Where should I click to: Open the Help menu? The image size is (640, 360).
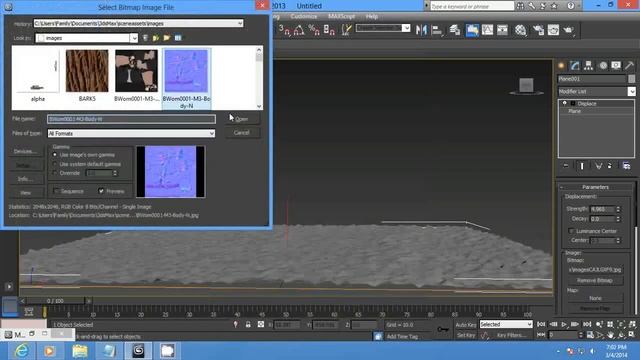371,16
